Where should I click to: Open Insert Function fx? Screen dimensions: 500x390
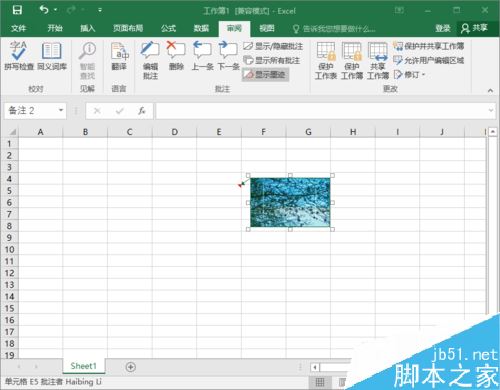click(x=142, y=111)
